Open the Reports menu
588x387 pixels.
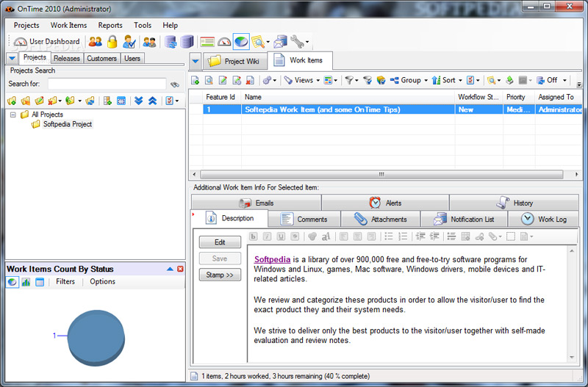tap(110, 25)
